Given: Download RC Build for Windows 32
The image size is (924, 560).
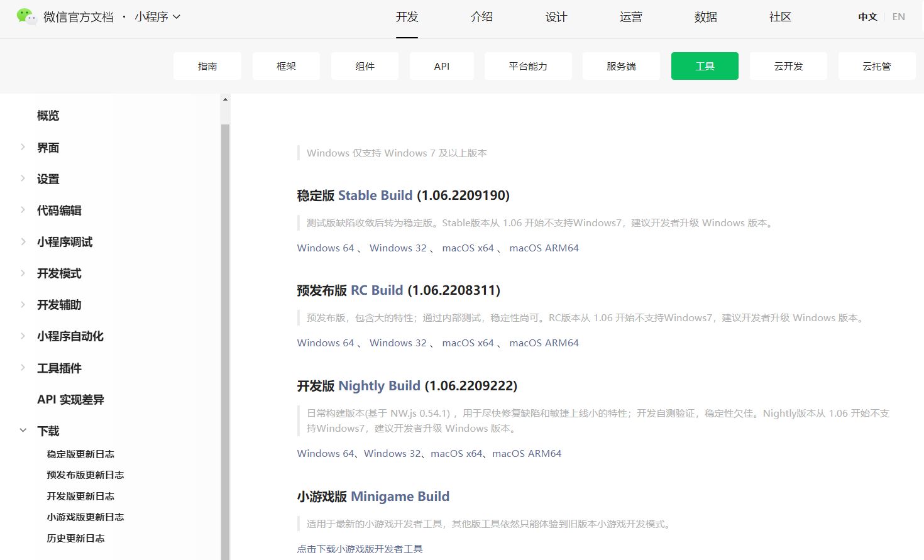Looking at the screenshot, I should point(398,343).
